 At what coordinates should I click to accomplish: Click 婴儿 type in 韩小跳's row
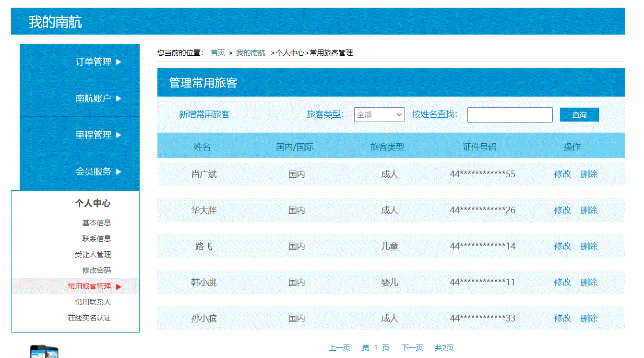point(390,283)
